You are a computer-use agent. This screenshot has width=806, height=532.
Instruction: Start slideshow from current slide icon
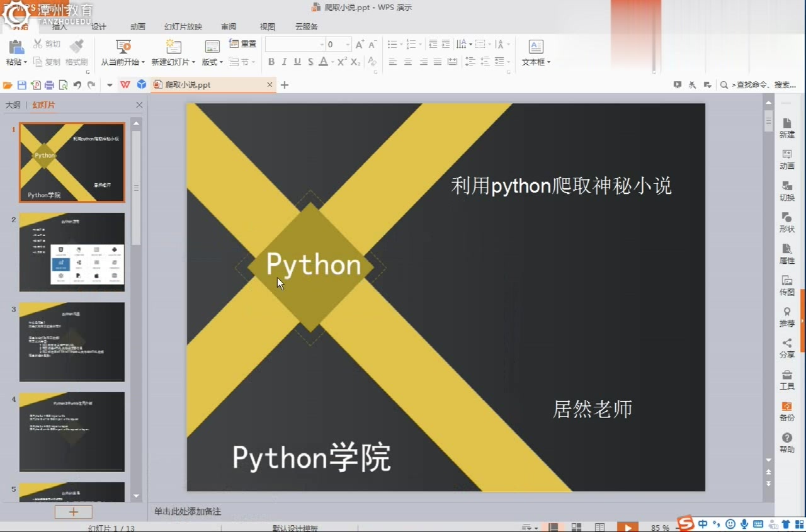123,47
